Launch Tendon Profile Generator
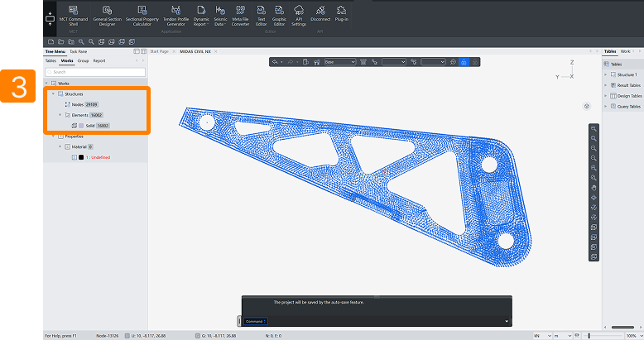644x340 pixels. pyautogui.click(x=175, y=16)
